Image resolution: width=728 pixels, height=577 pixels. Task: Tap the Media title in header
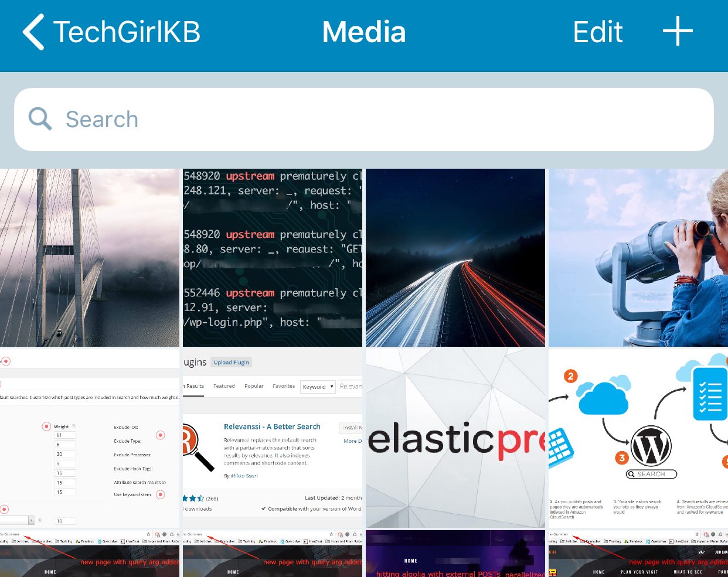tap(364, 32)
